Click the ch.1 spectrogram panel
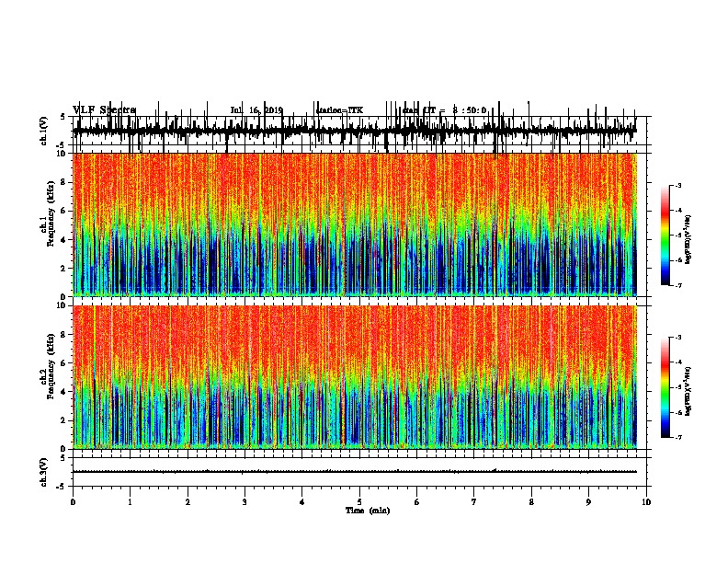The height and width of the screenshot is (563, 728). 355,224
